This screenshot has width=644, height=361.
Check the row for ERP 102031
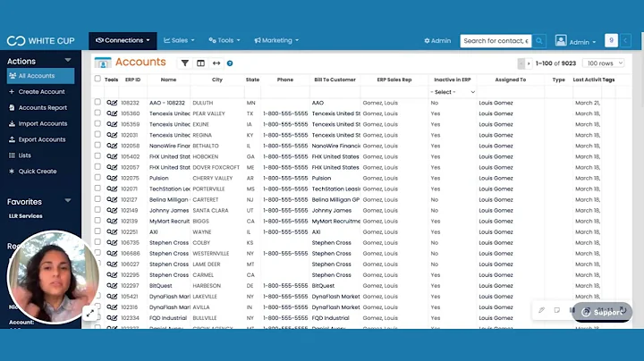97,134
